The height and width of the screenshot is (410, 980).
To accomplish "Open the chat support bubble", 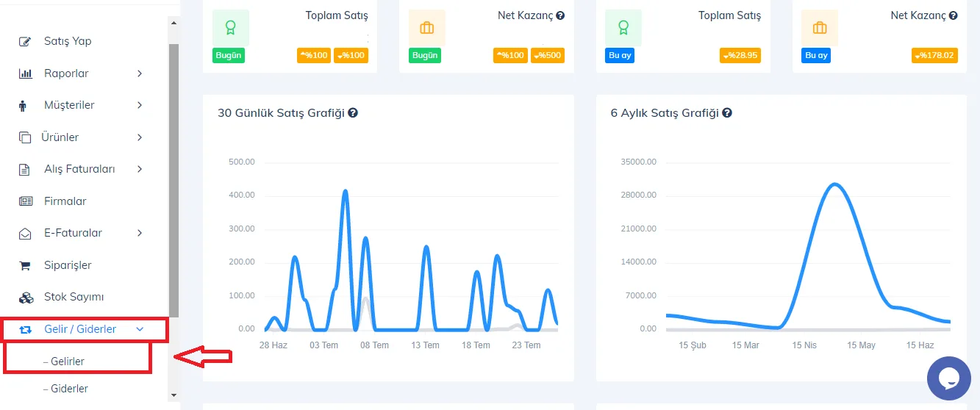I will tap(949, 379).
